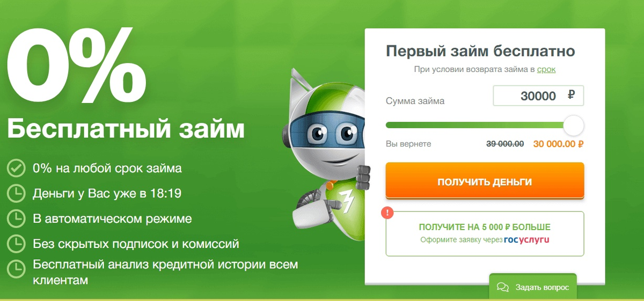Viewport: 644px width, 301px height.
Task: Click the clock icon beside 'Без скрытых подписок'
Action: coord(16,244)
